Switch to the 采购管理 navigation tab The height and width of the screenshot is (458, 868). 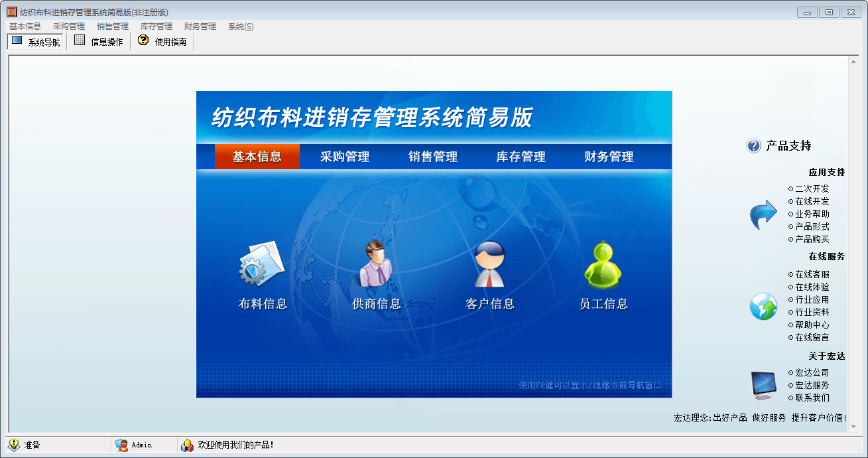pos(345,157)
